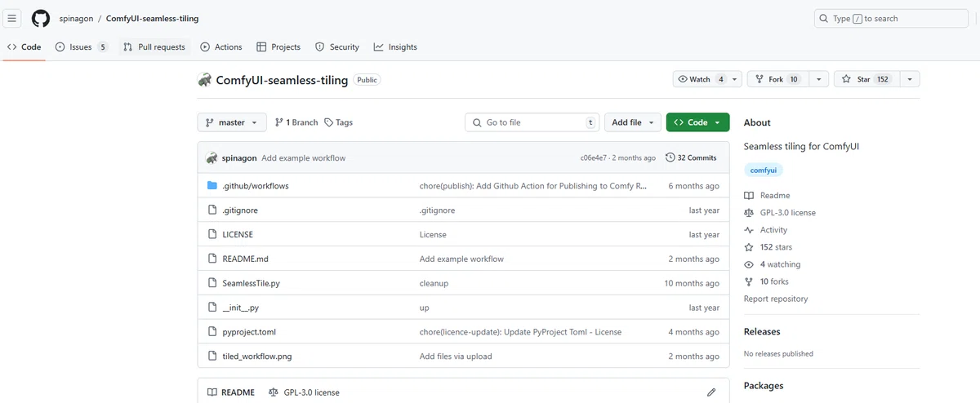Open the Add files via upload commit
The height and width of the screenshot is (403, 980).
(456, 356)
